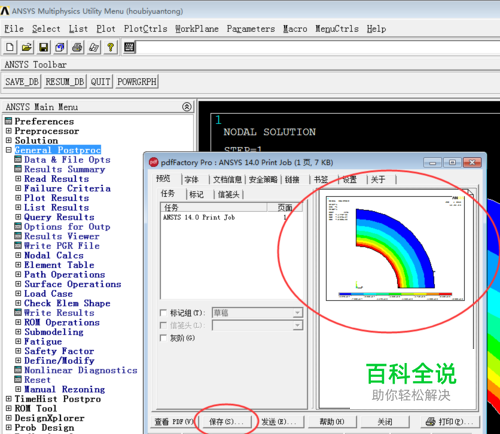Click the Pan-Zoom-Rotate toolbar icon
Screen dimensions: 500x434
(60, 47)
